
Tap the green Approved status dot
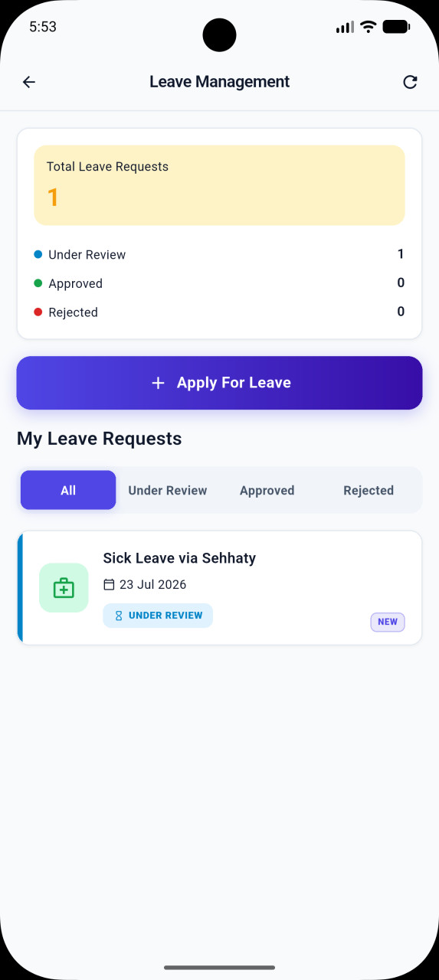click(38, 283)
